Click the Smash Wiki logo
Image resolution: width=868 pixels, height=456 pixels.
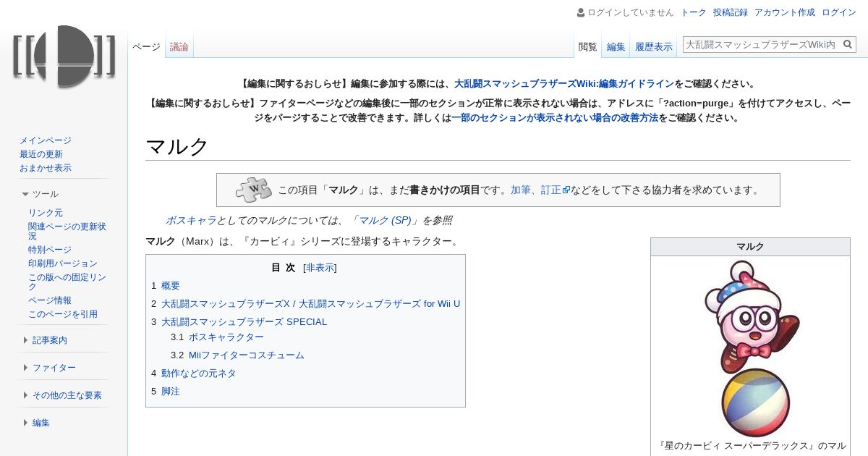(x=64, y=56)
